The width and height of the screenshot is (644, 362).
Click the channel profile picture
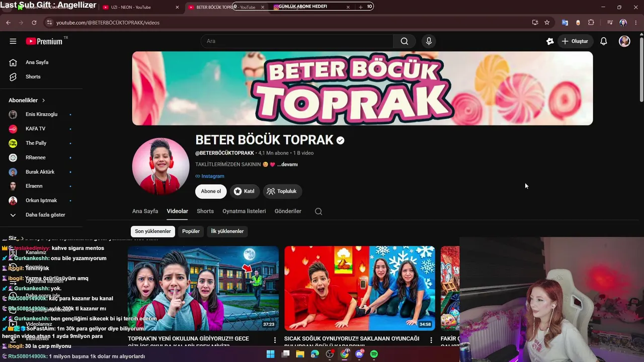click(161, 166)
